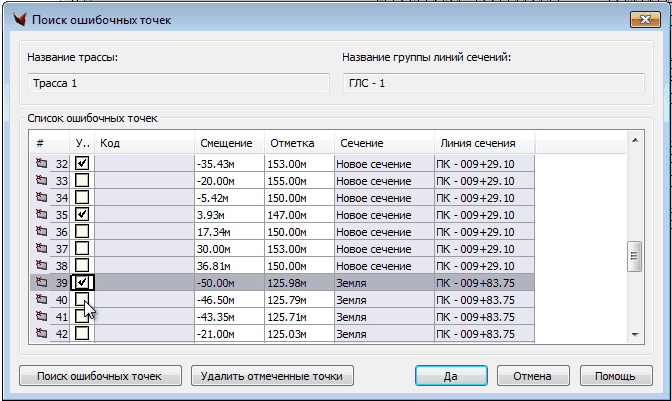Sort by the Отметка column header
Screen dimensions: 672x401
coord(297,144)
